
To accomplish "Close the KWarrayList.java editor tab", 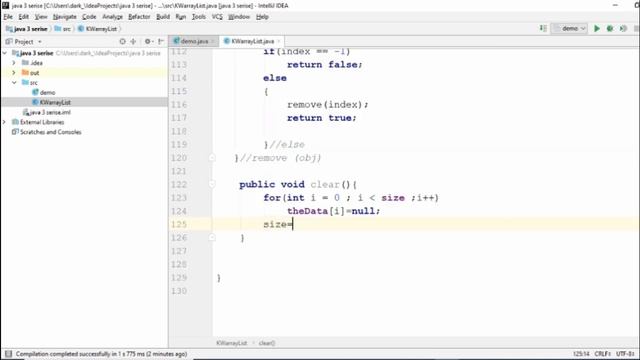I will 279,41.
